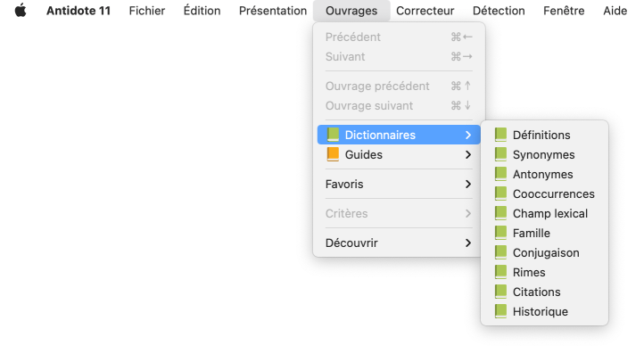Expand the Guides submenu arrow

(468, 155)
